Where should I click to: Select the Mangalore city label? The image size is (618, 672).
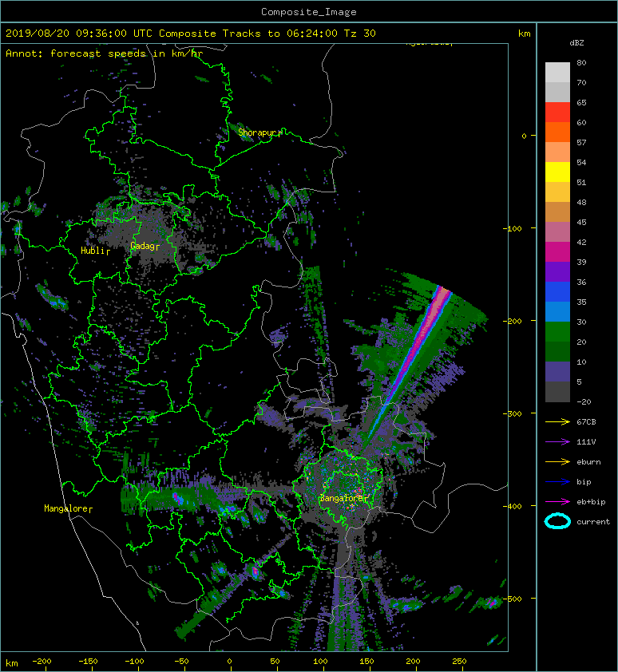68,508
